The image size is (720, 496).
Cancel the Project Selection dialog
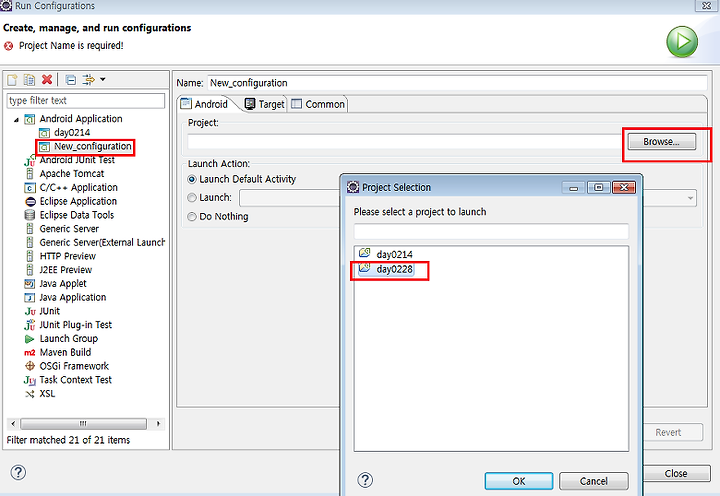pos(594,481)
